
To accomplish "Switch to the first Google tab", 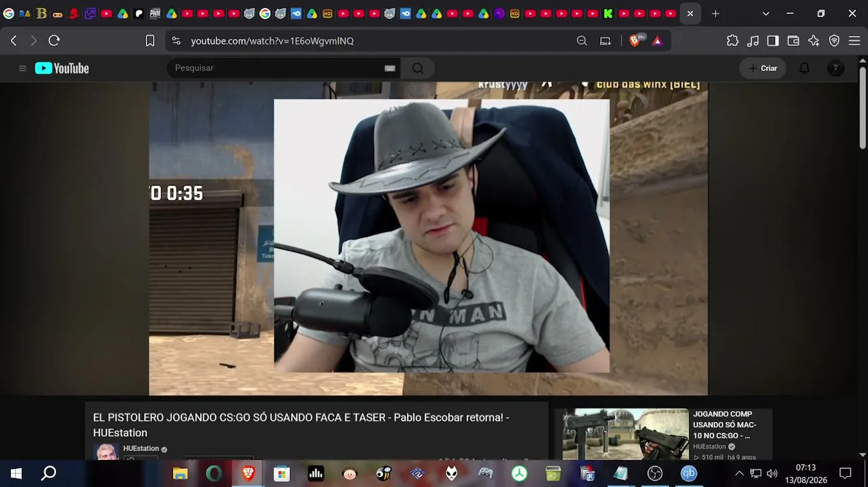I will click(9, 14).
